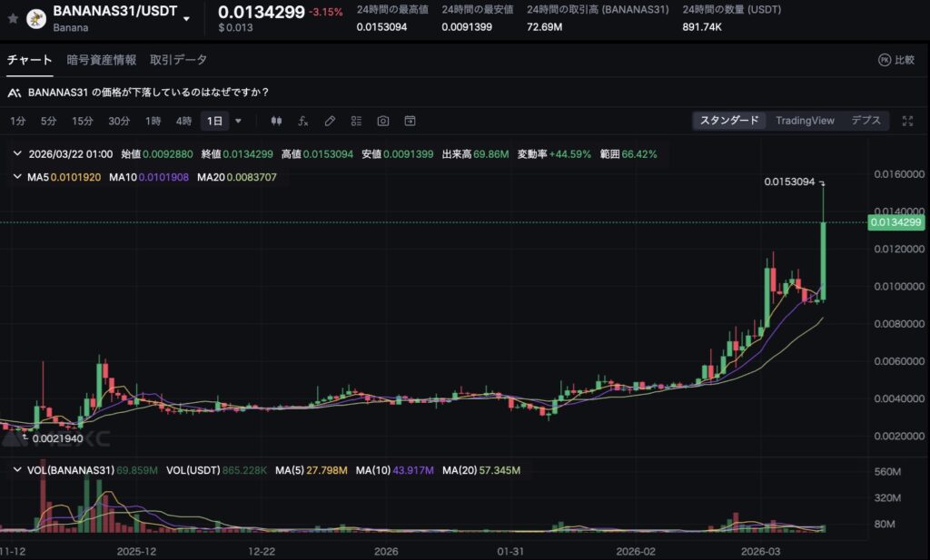The width and height of the screenshot is (930, 560).
Task: Open the BANANAS31/USDT pair dropdown
Action: [187, 18]
